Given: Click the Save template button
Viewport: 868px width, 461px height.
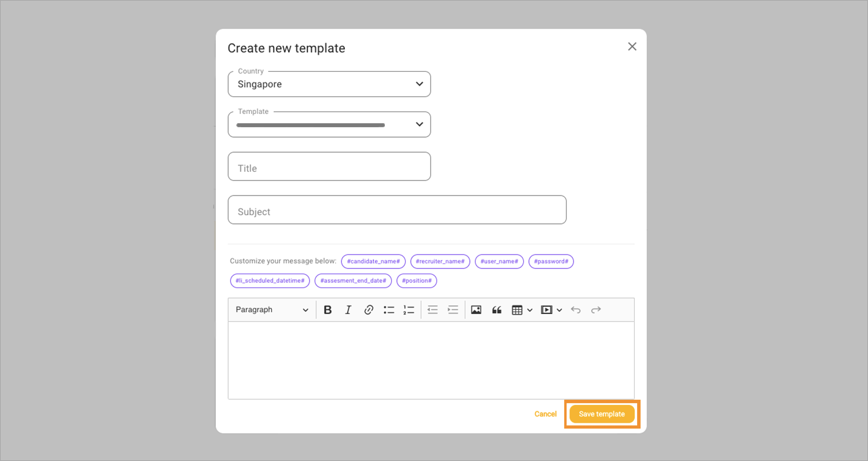Looking at the screenshot, I should coord(602,414).
